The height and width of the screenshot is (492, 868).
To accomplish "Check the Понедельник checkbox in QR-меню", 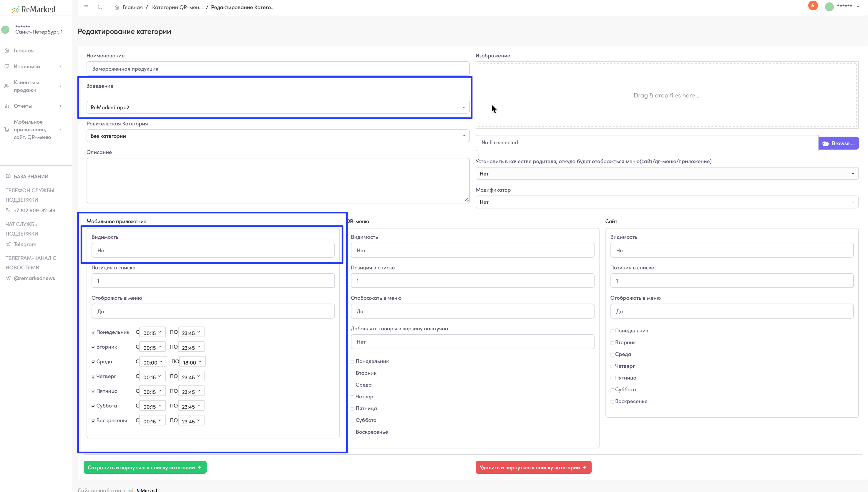I will [x=353, y=362].
